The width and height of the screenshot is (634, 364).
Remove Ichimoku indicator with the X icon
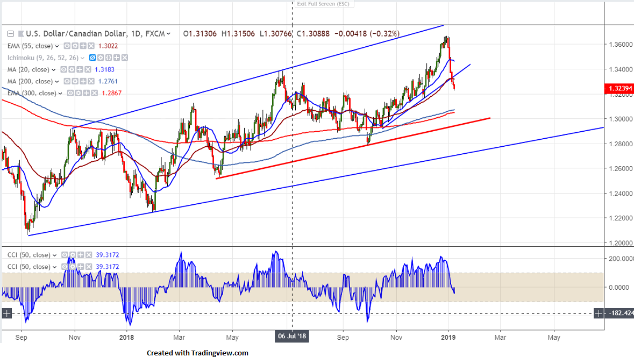click(125, 58)
